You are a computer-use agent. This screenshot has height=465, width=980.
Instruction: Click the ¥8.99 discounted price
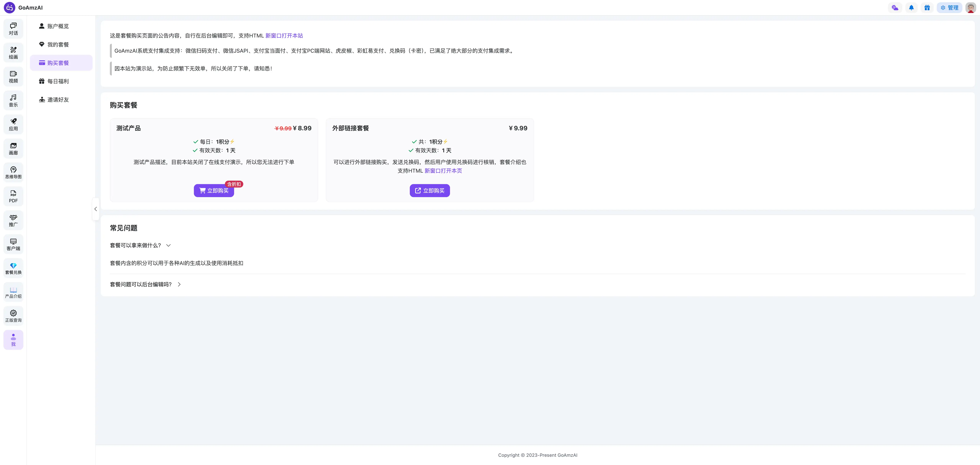point(302,128)
